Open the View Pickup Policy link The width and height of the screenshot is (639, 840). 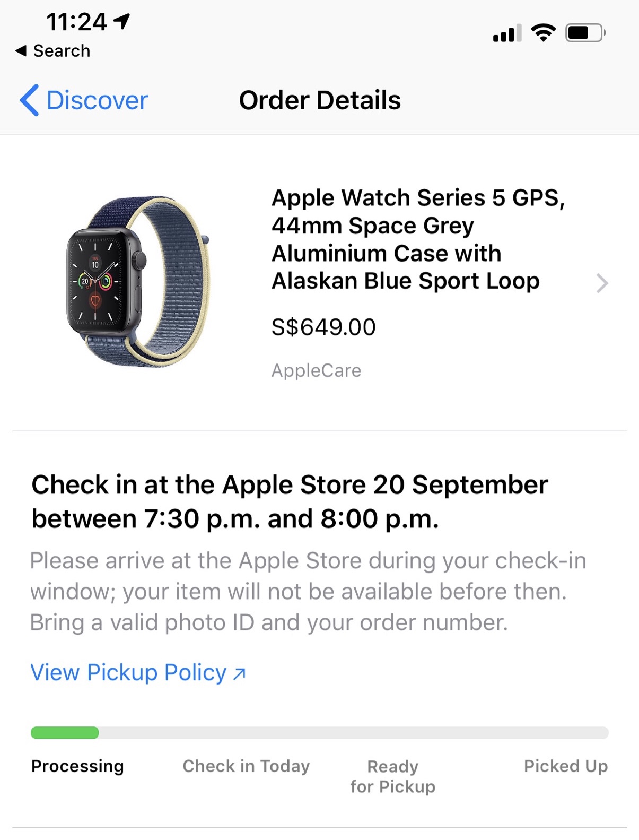128,672
